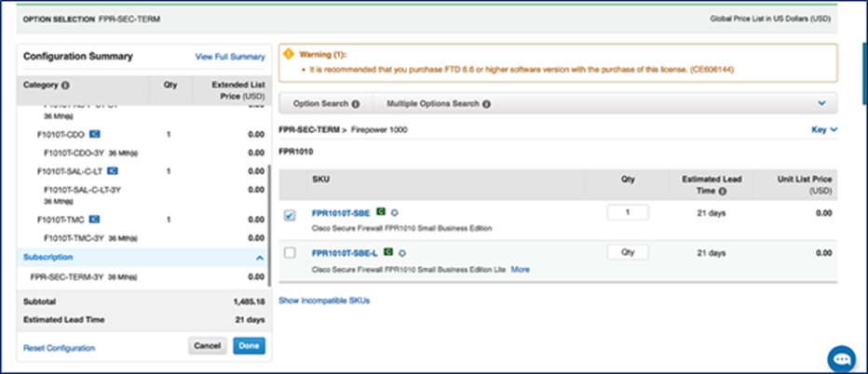The image size is (868, 374).
Task: Click info icon next to Category
Action: coord(65,86)
